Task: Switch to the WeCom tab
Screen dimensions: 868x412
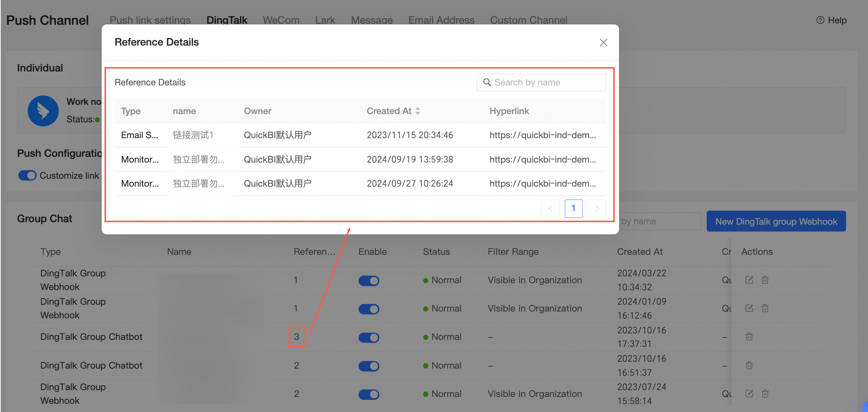Action: [x=281, y=20]
